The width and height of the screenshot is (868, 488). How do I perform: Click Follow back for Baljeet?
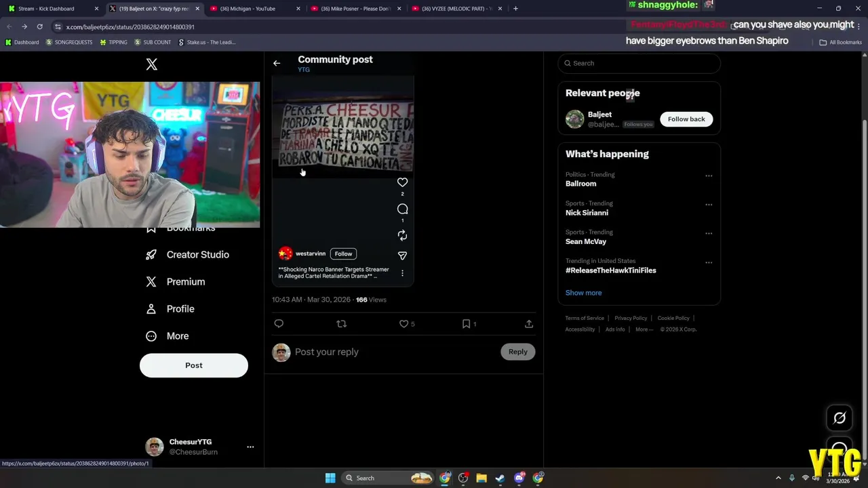coord(686,119)
